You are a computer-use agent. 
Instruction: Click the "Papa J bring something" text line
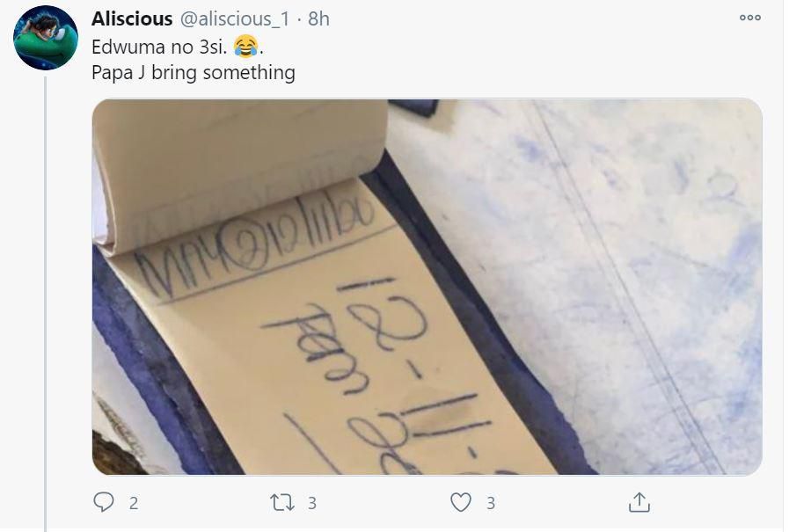click(x=194, y=72)
